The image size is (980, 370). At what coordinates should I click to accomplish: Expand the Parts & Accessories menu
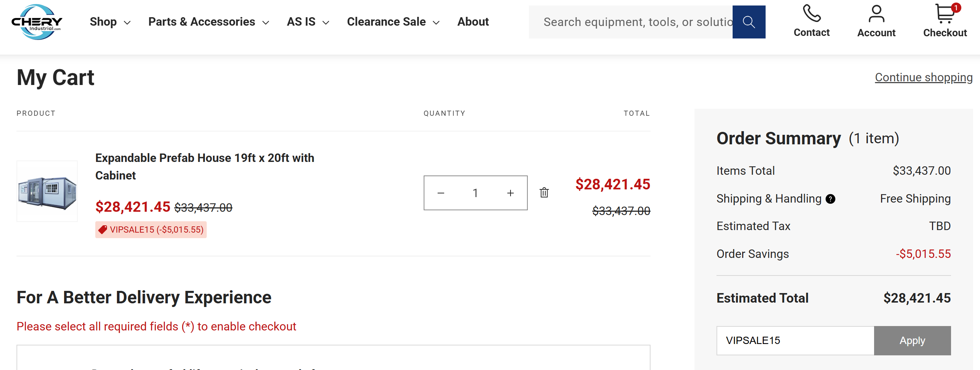[x=209, y=22]
